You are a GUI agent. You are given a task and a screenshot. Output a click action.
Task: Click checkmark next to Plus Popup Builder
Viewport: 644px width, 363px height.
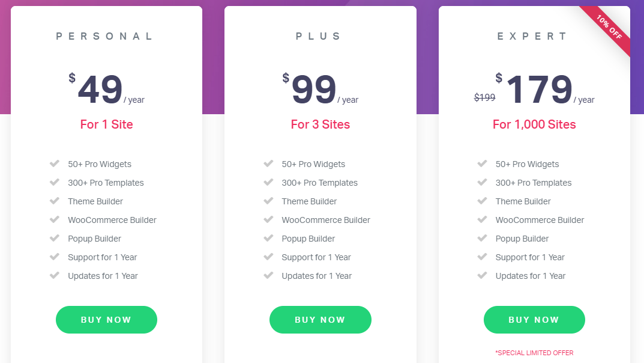coord(268,238)
